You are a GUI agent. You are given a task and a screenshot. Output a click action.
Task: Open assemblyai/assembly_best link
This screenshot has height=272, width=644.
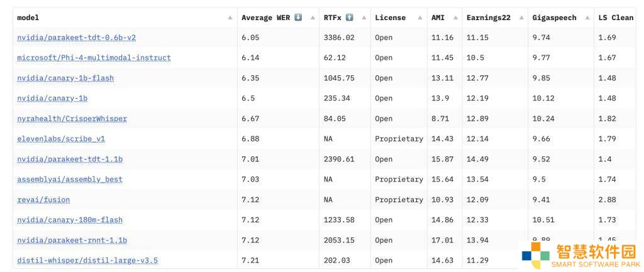click(70, 179)
